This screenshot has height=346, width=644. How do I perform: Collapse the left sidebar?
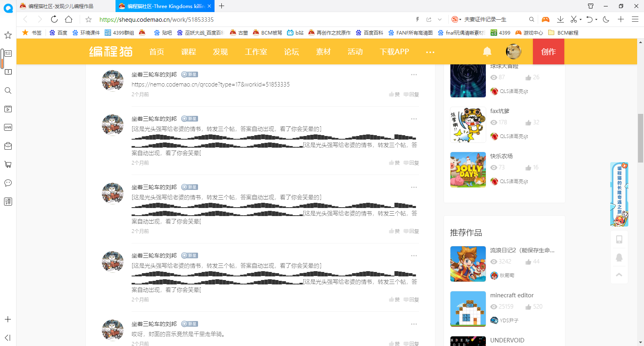(x=8, y=338)
